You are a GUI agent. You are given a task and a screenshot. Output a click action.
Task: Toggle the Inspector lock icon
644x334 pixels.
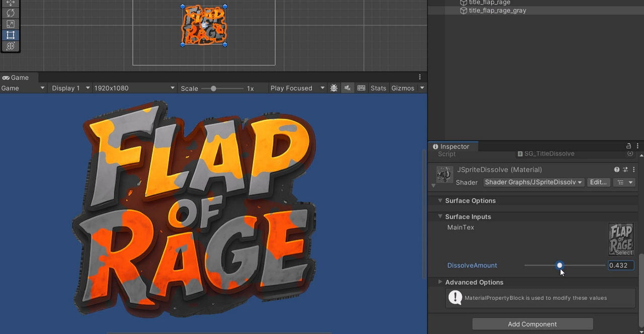pos(628,146)
